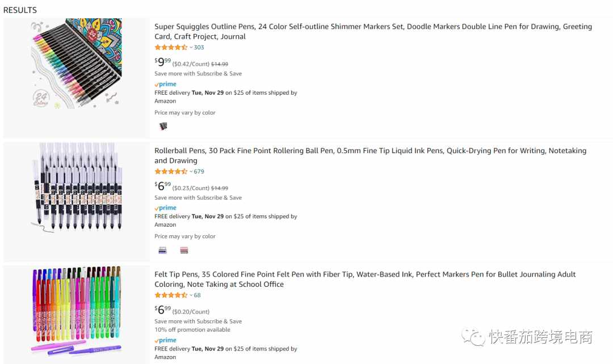Click the Felt Tip Pens 35 Colored title link
The width and height of the screenshot is (613, 364).
click(365, 280)
